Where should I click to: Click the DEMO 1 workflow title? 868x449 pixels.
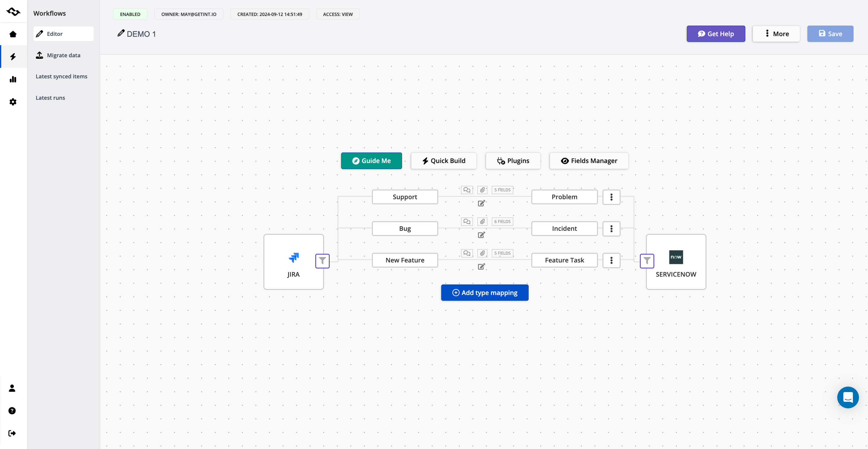141,34
